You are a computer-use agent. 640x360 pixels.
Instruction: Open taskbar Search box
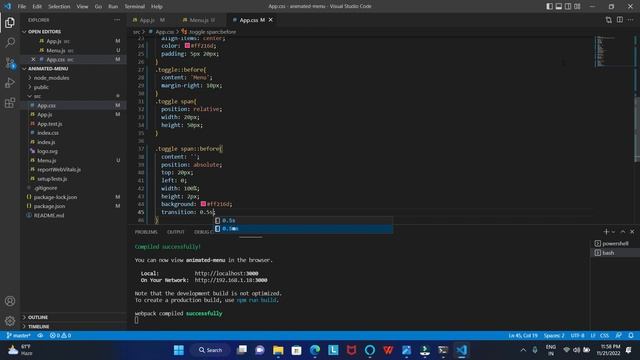[x=210, y=350]
